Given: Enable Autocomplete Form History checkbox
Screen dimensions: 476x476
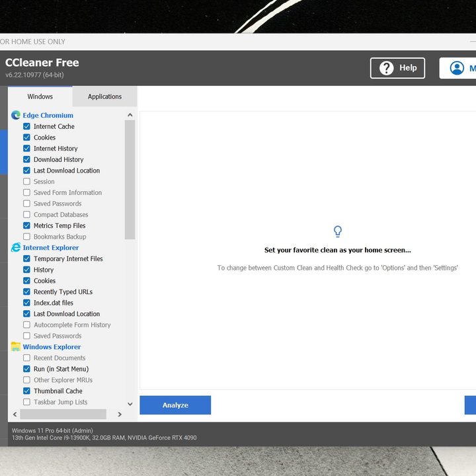Looking at the screenshot, I should [26, 325].
